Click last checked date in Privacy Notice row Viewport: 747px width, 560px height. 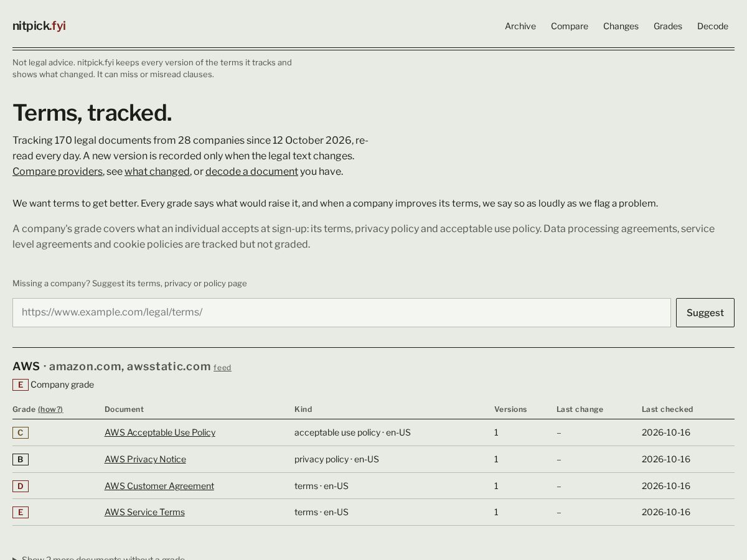point(666,459)
